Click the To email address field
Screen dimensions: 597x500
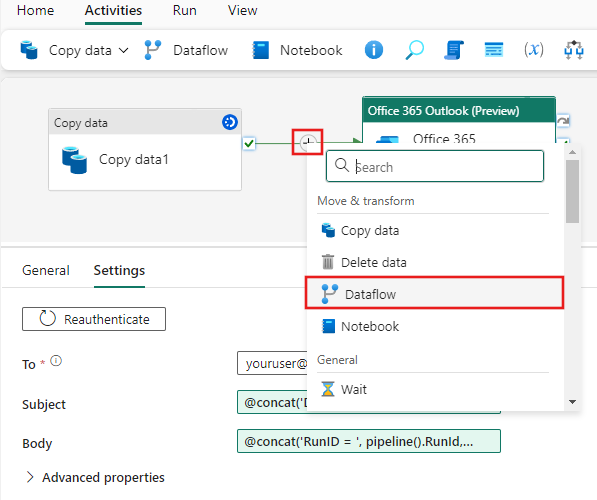tap(272, 363)
